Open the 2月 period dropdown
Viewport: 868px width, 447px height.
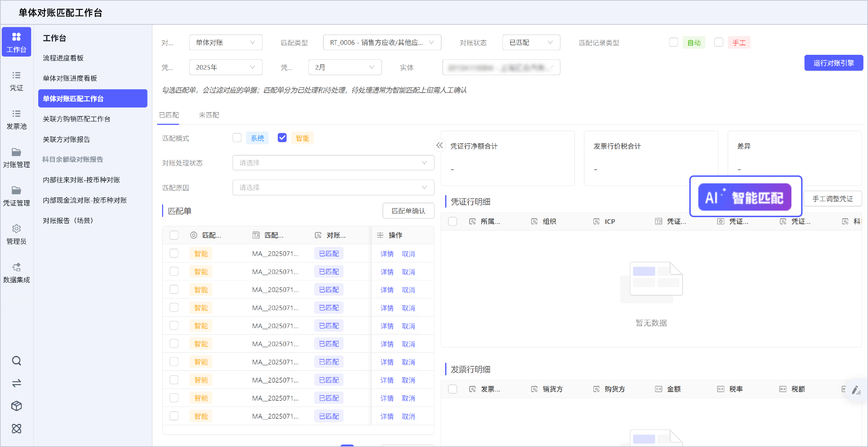pyautogui.click(x=345, y=67)
